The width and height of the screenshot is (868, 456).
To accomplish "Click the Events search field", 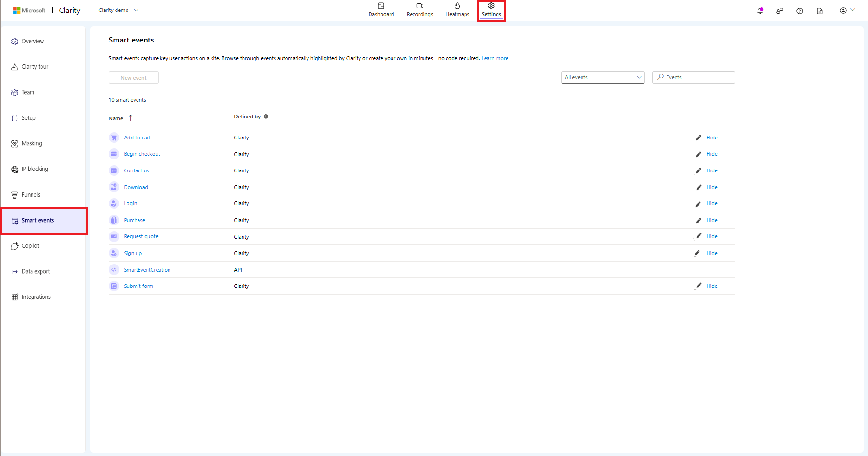I will 694,77.
